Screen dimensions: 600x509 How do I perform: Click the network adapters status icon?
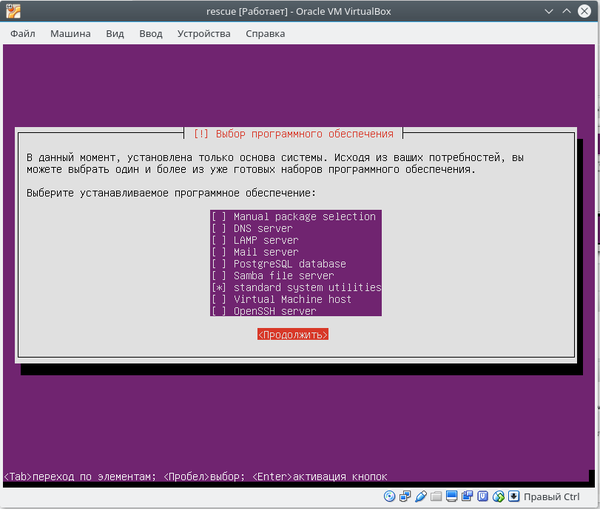[x=405, y=496]
